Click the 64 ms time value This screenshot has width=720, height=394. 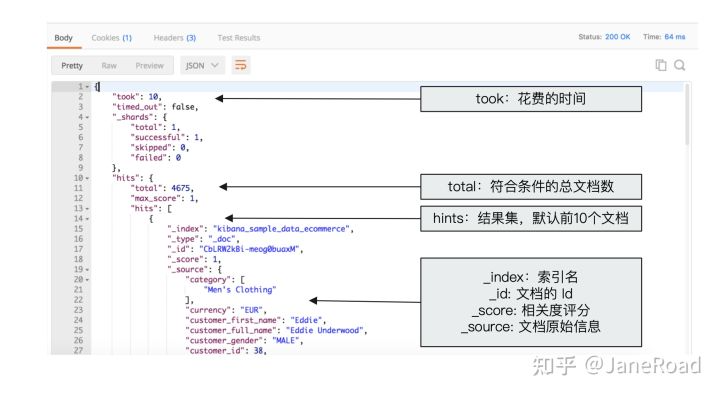pyautogui.click(x=675, y=37)
